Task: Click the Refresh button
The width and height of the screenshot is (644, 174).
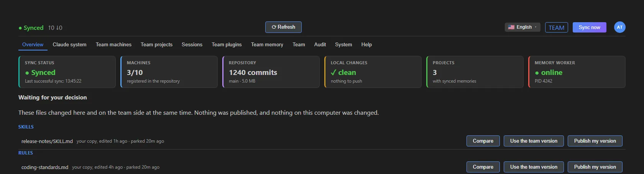Action: click(283, 27)
